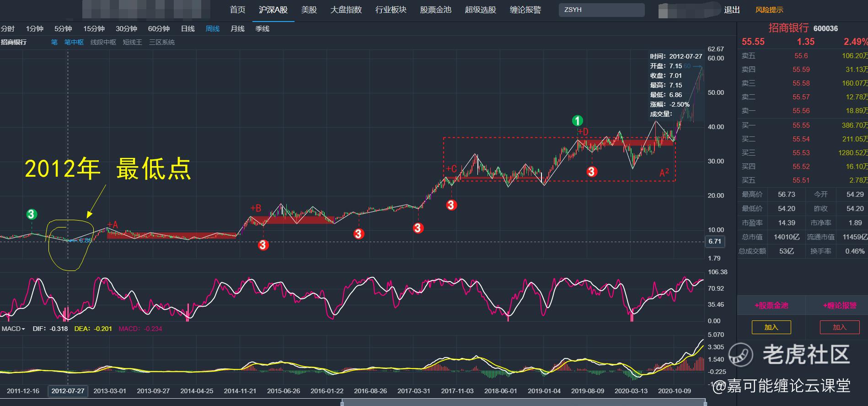Screen dimensions: 868x406
Task: Click the 最高价 value 56.73
Action: point(787,195)
